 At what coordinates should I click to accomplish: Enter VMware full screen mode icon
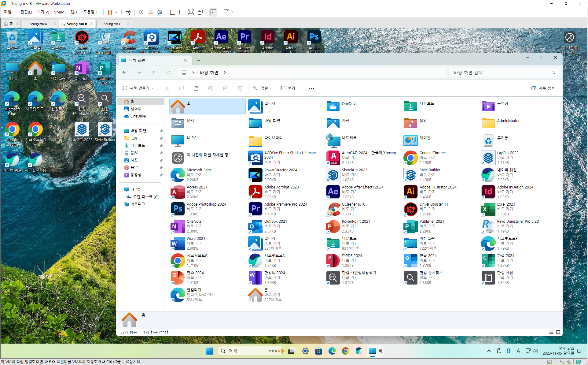(x=191, y=12)
